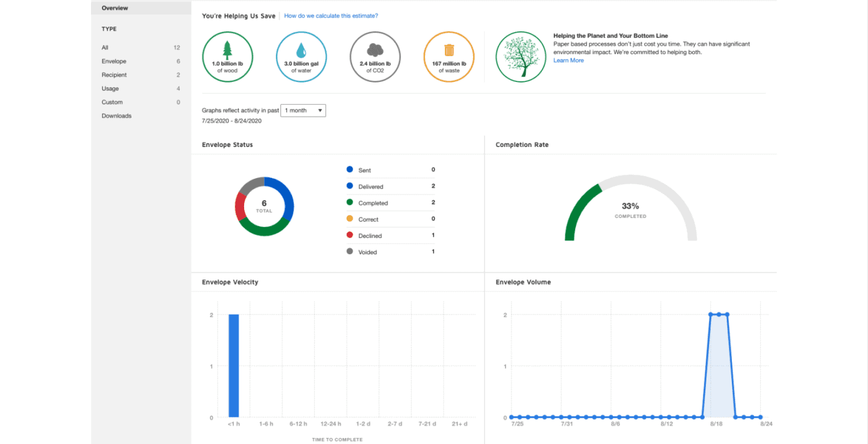Open the Envelope report type

[x=141, y=61]
